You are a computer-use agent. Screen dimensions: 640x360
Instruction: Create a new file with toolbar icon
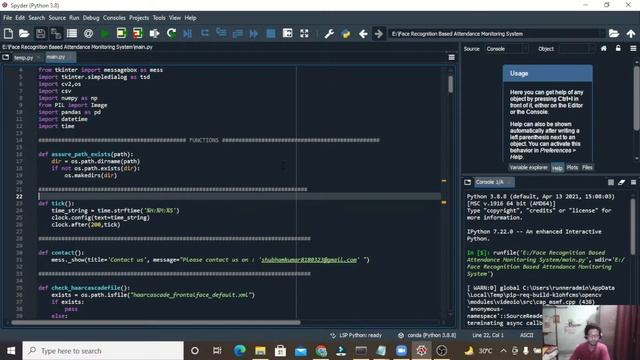click(x=8, y=33)
